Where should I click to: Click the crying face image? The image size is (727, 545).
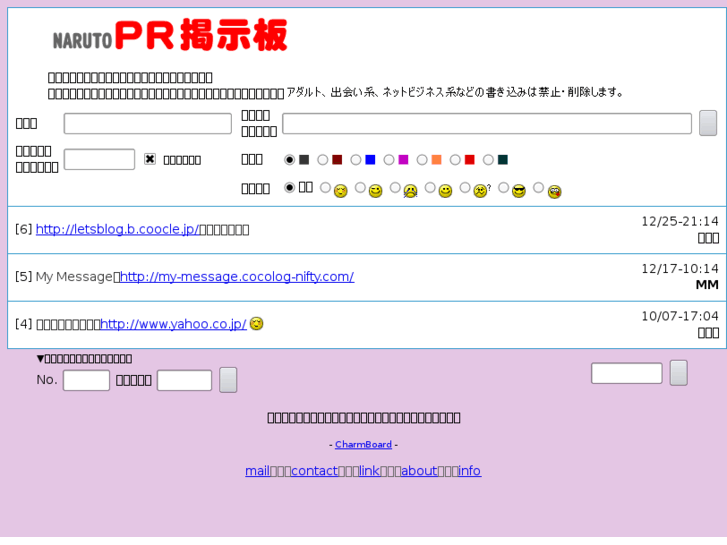pyautogui.click(x=410, y=191)
